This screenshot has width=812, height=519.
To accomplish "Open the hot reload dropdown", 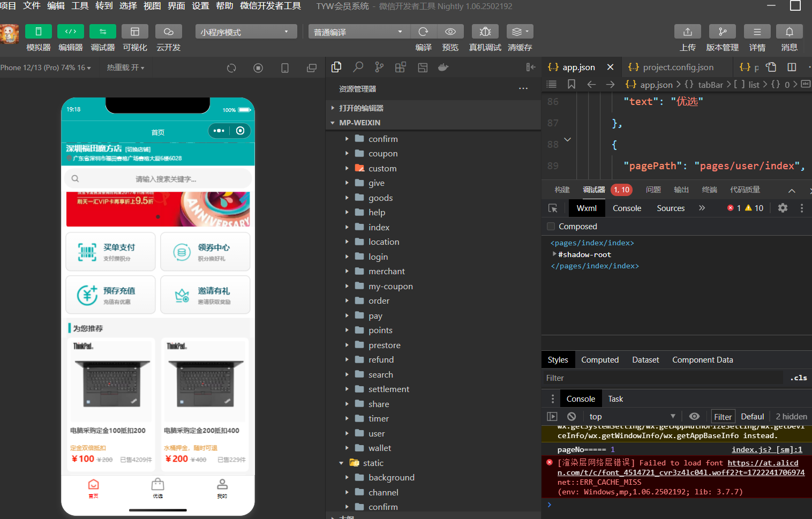I will click(x=125, y=67).
